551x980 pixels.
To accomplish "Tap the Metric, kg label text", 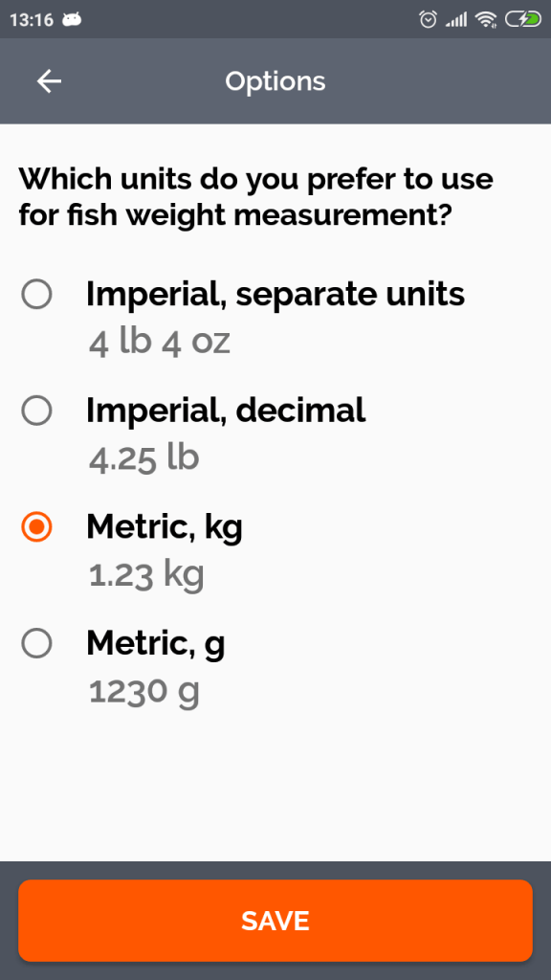I will [x=165, y=525].
